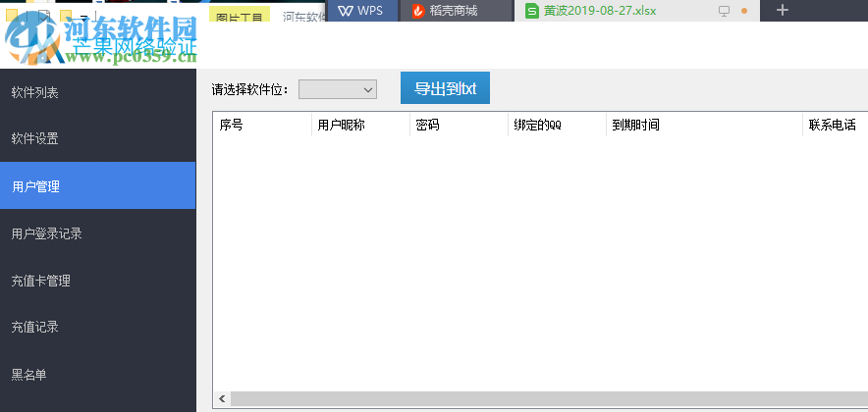Viewport: 868px width, 412px height.
Task: Expand the 请选择软件位 dropdown
Action: (x=338, y=89)
